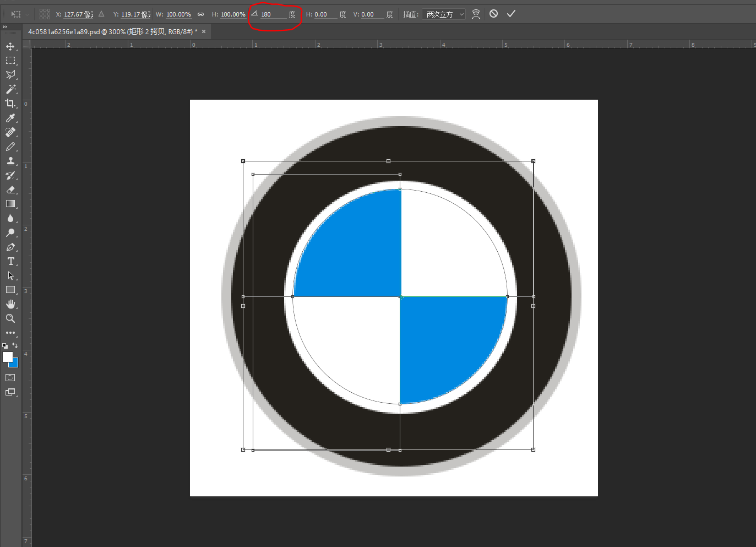Select the Pen tool
756x547 pixels.
(10, 247)
